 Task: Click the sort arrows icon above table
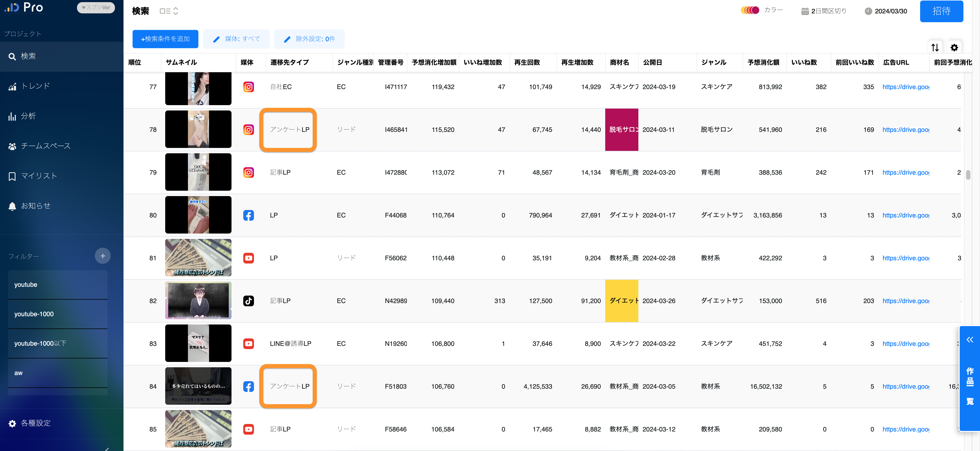click(x=935, y=48)
